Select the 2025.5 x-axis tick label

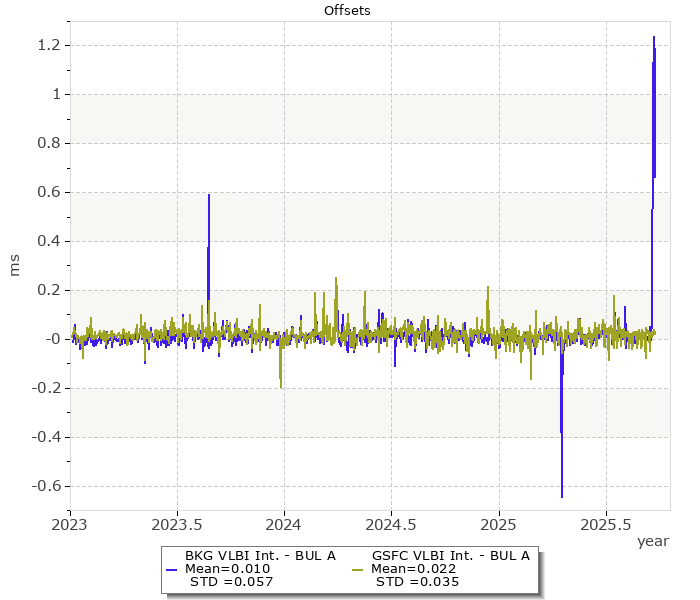click(x=605, y=523)
